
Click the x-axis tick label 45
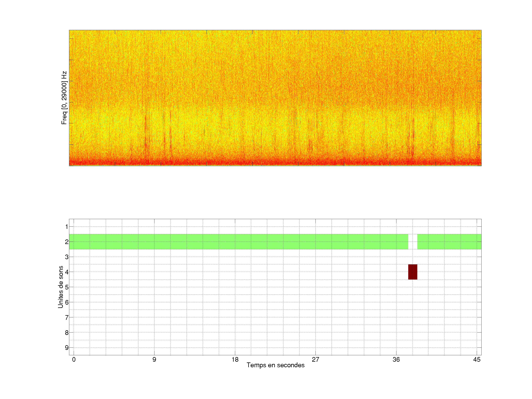[x=477, y=359]
